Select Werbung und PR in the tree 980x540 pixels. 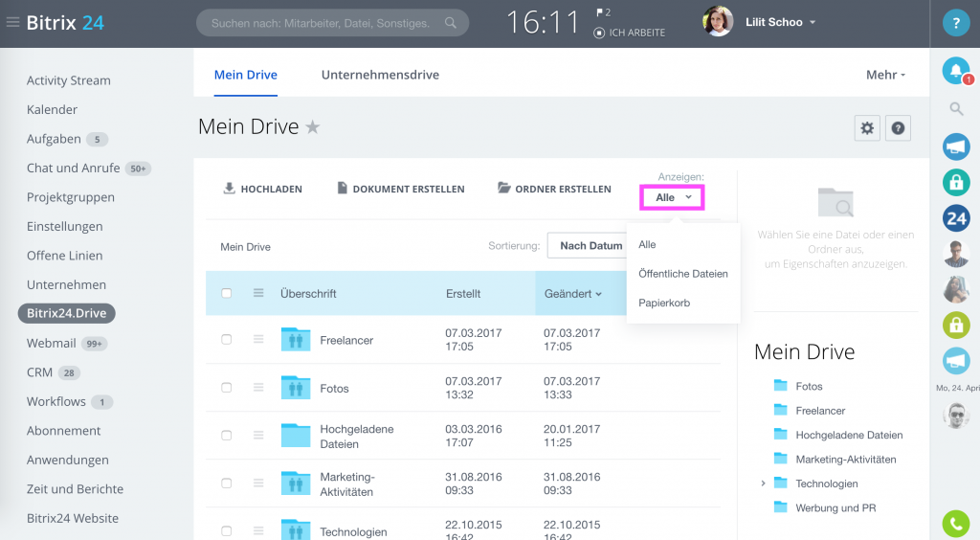(835, 507)
